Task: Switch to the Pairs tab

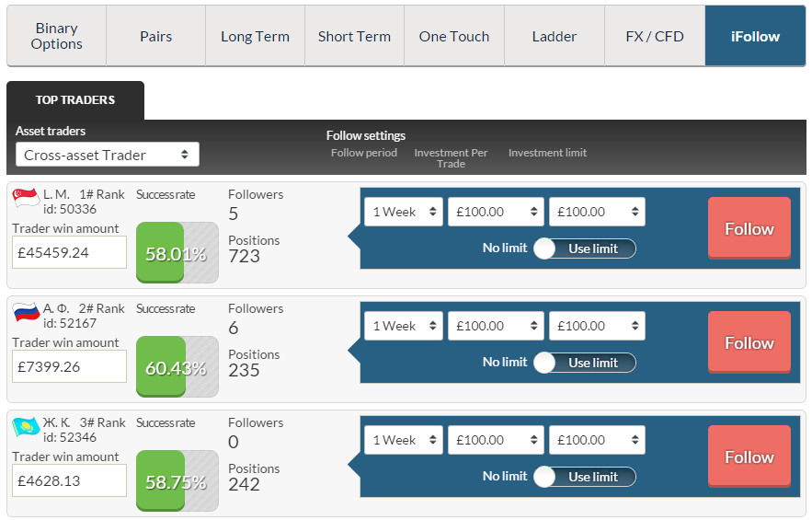Action: (156, 36)
